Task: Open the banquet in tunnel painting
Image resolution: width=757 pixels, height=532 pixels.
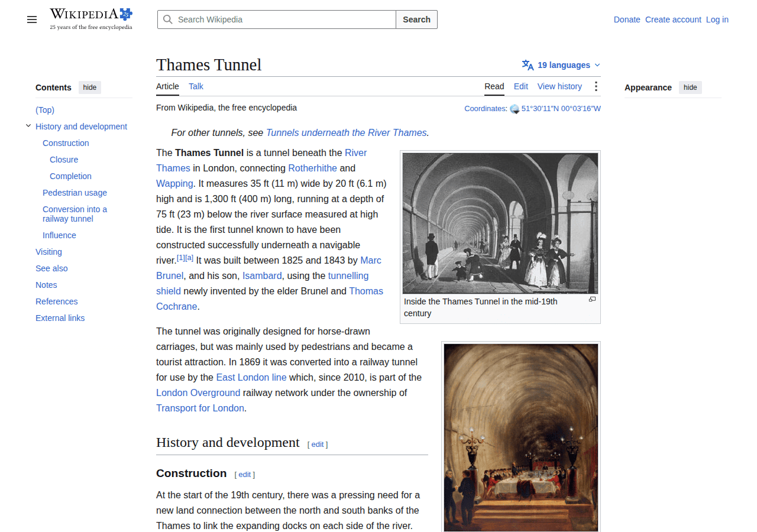Action: tap(521, 437)
